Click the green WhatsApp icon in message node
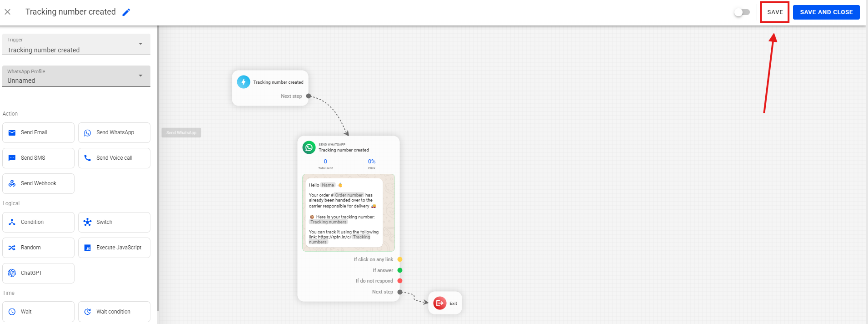This screenshot has width=868, height=324. coord(309,147)
